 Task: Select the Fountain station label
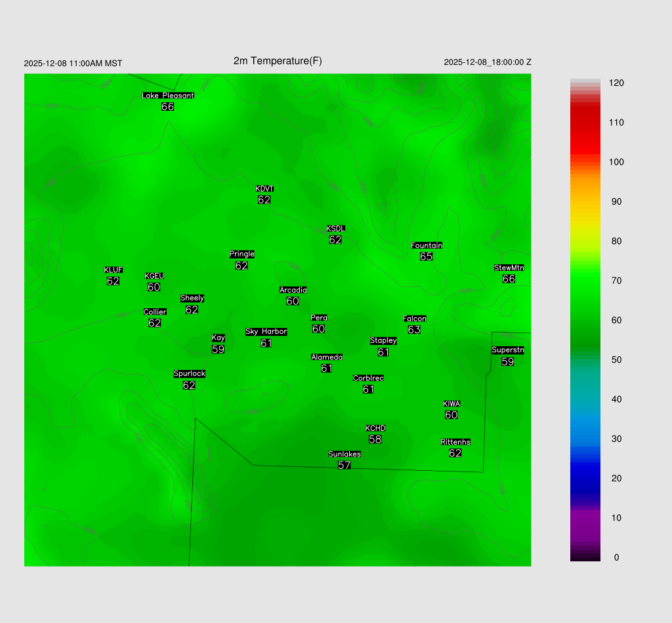pyautogui.click(x=427, y=245)
